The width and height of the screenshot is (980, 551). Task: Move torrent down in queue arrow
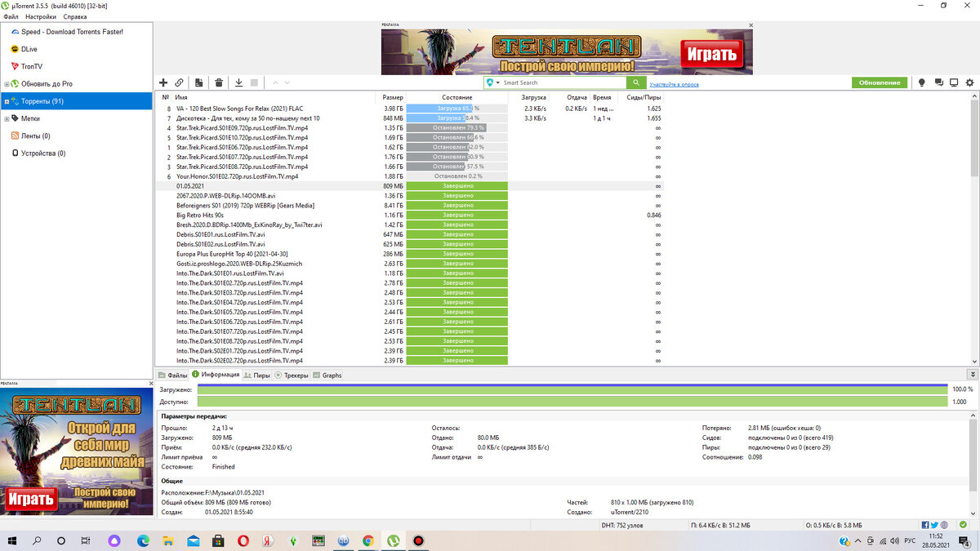tap(287, 82)
